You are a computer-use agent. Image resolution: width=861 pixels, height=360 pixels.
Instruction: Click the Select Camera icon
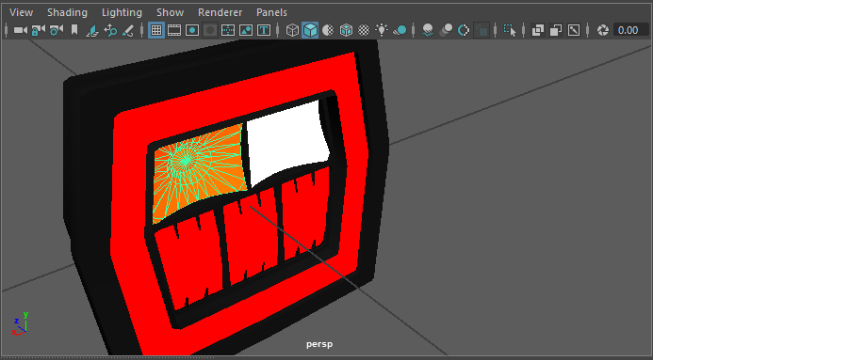20,30
